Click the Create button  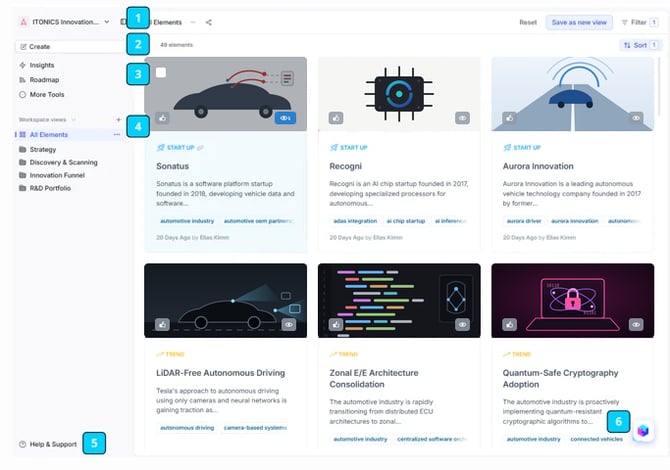coord(71,47)
